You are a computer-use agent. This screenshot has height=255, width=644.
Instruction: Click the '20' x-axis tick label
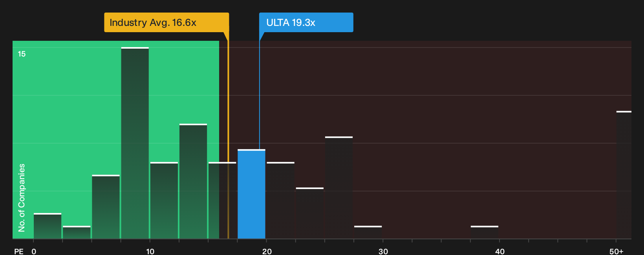click(x=267, y=251)
